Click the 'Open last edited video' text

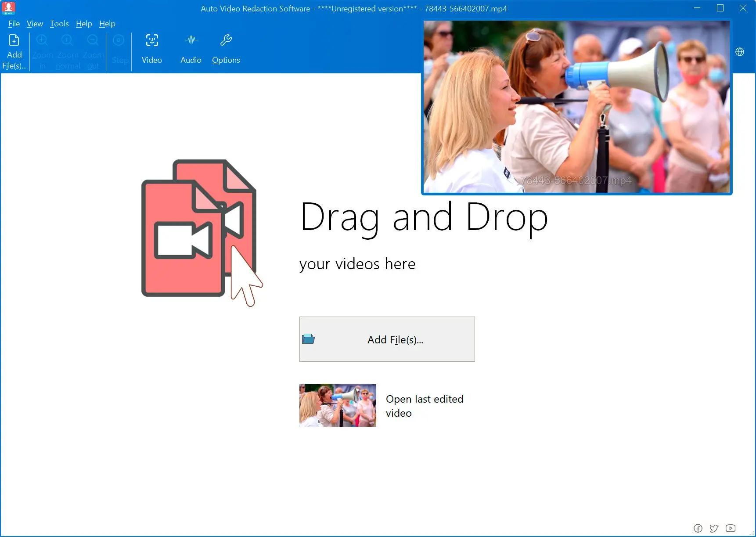pos(424,406)
